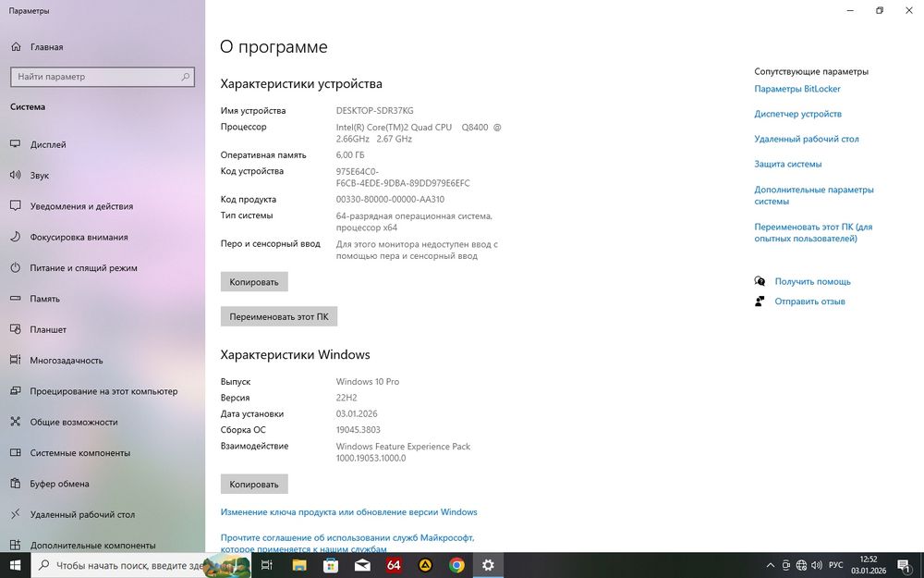Click the Системные компоненты sidebar icon
Screen dimensions: 924x578
[x=16, y=452]
